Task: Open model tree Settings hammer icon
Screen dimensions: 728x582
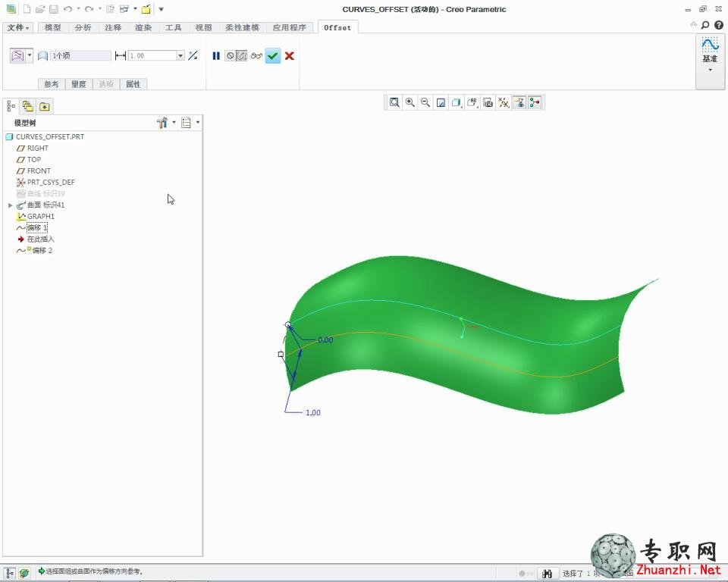Action: pos(162,123)
